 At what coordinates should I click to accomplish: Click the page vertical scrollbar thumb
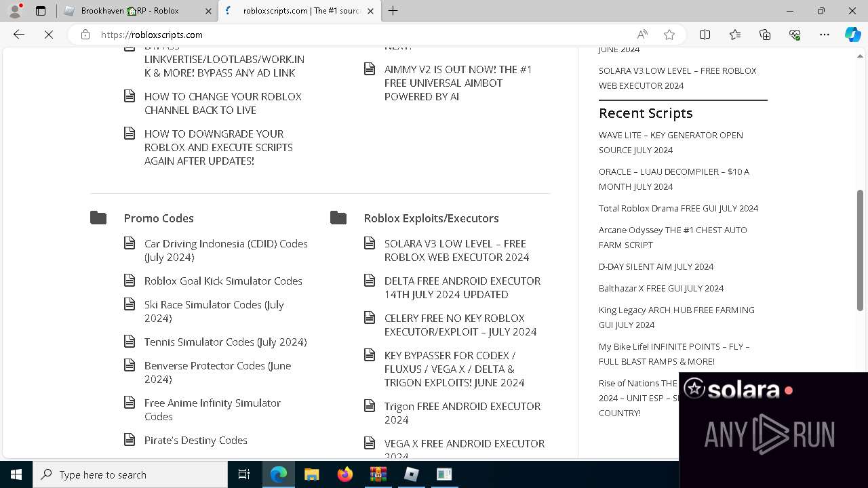point(861,249)
